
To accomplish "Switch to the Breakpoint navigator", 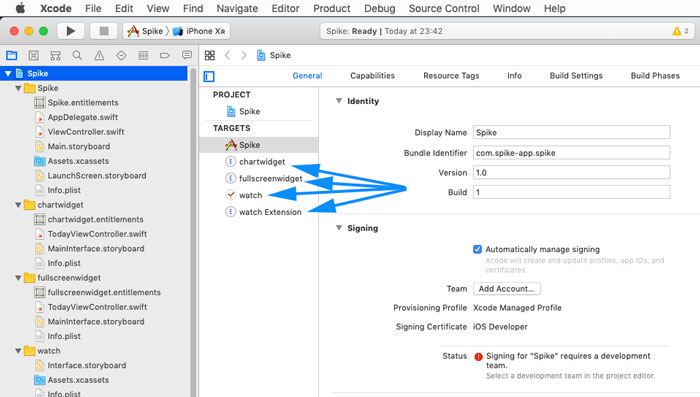I will click(x=165, y=55).
